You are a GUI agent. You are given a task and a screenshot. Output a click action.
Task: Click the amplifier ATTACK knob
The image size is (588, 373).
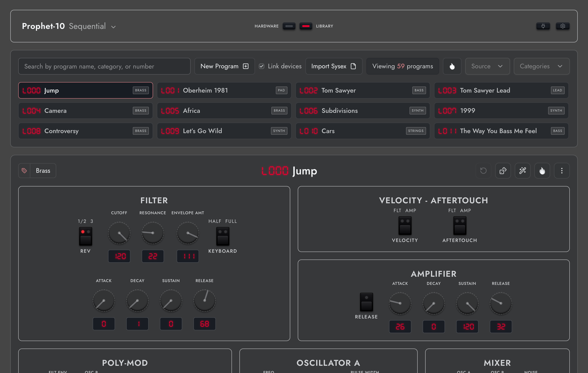point(400,303)
